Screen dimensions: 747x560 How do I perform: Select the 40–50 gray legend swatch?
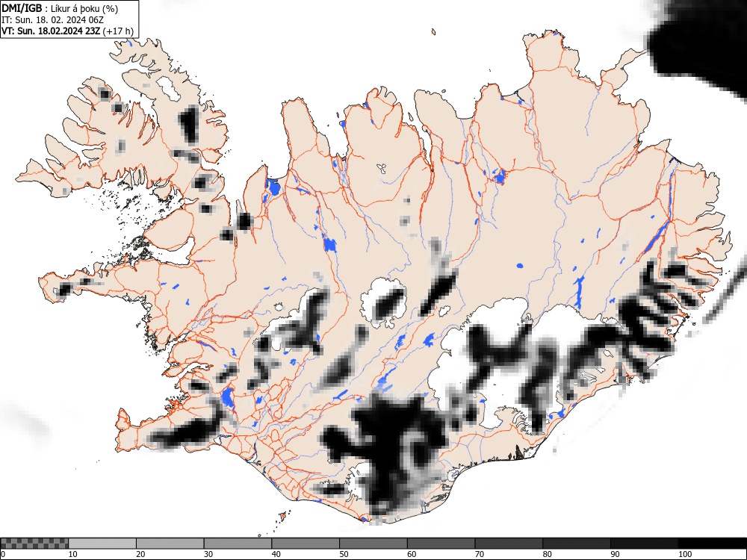[x=306, y=544]
